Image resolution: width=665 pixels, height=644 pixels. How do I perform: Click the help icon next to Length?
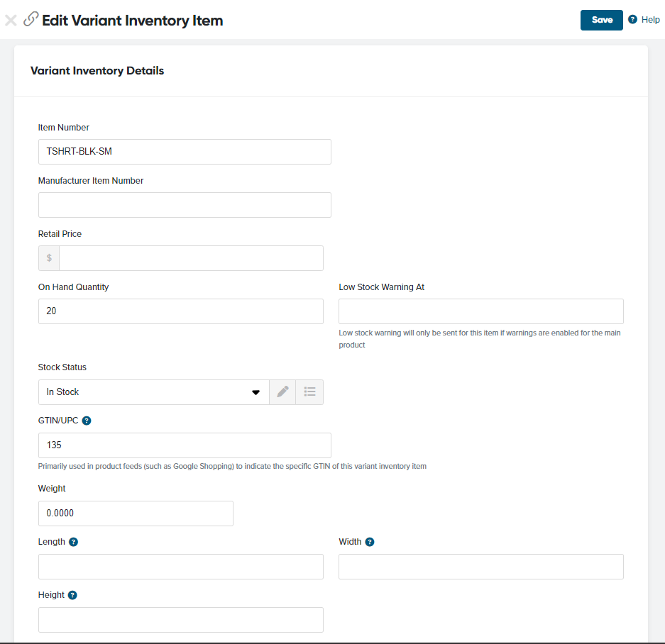[72, 541]
